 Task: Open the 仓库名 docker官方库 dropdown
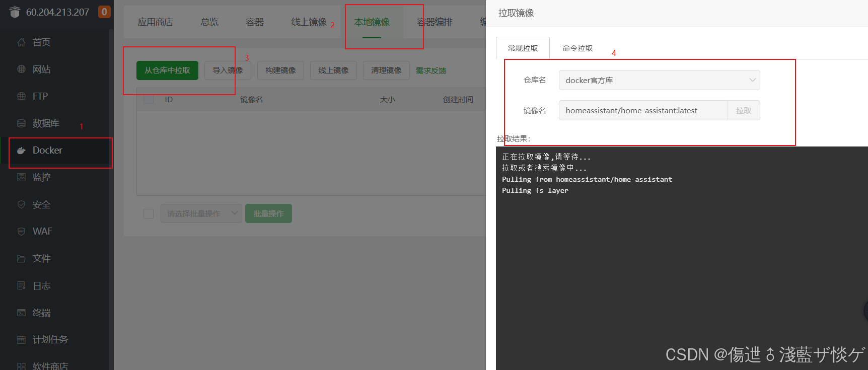pos(659,80)
